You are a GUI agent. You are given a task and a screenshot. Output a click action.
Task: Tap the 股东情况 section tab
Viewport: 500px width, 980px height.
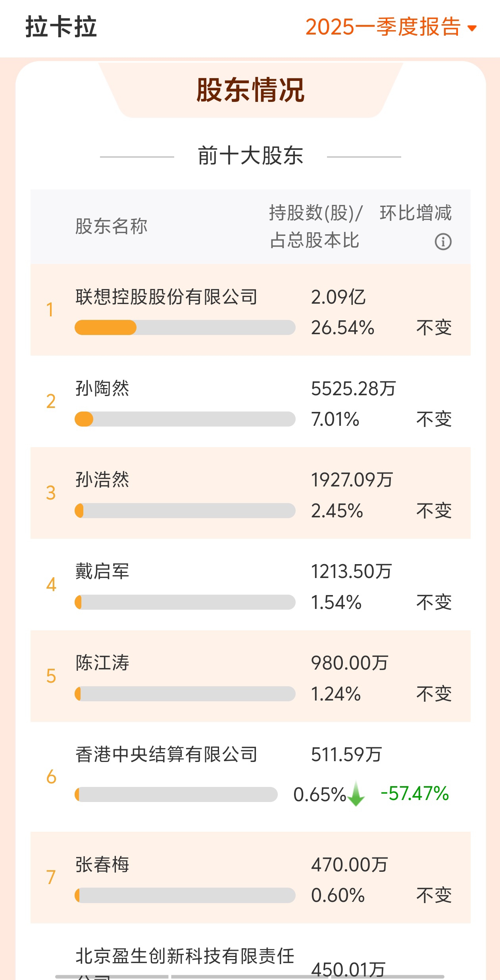[250, 90]
